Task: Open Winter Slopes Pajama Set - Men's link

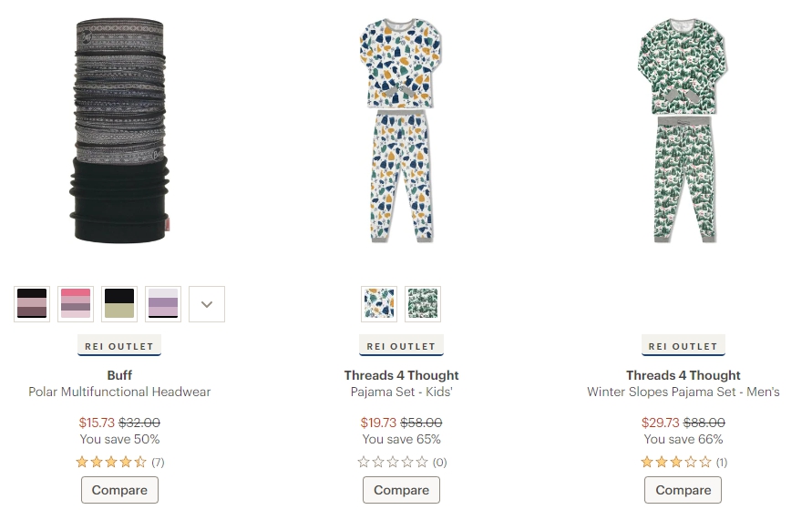Action: pos(684,392)
